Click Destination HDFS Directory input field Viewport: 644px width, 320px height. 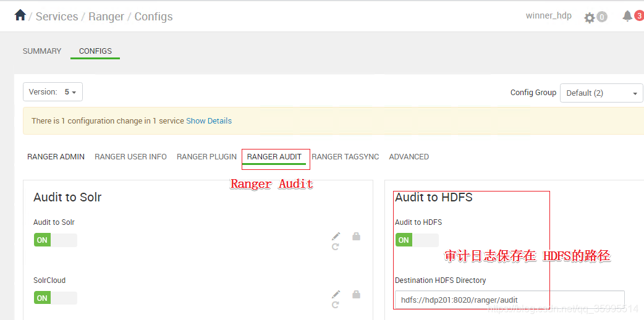(510, 300)
